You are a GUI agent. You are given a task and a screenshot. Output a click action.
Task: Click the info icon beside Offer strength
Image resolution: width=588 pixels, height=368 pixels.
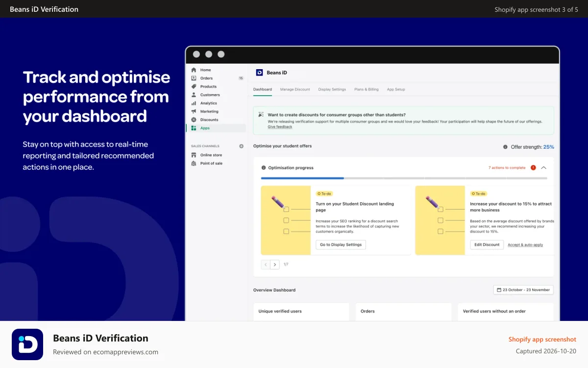coord(505,147)
